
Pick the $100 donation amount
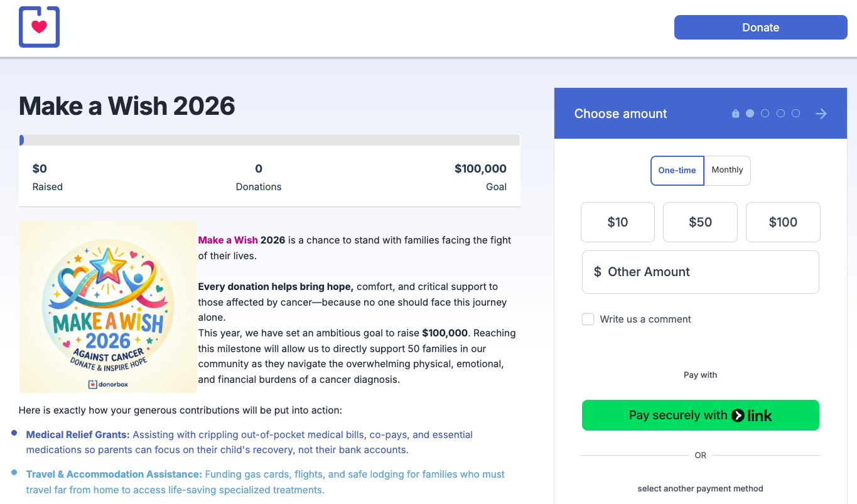point(783,222)
